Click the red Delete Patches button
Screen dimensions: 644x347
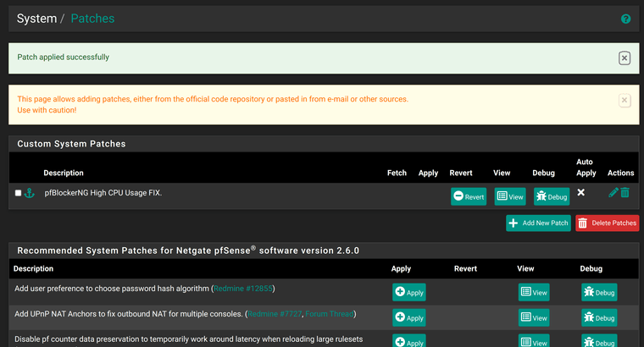point(607,223)
